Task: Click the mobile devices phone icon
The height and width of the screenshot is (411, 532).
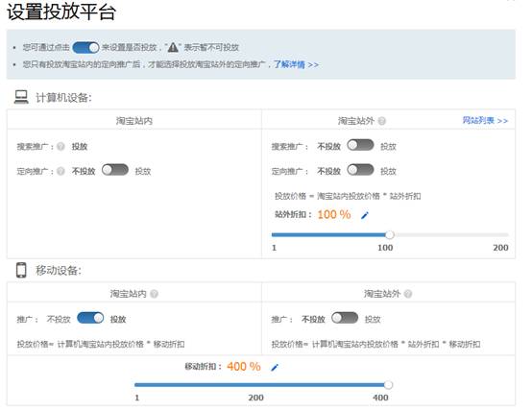Action: pyautogui.click(x=21, y=270)
